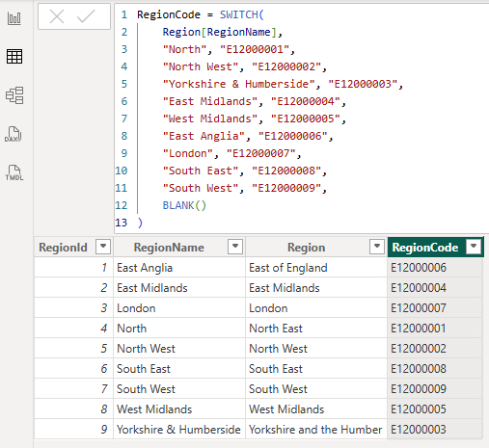The width and height of the screenshot is (489, 448).
Task: Select the E12000009 RegionCode cell
Action: coord(435,389)
